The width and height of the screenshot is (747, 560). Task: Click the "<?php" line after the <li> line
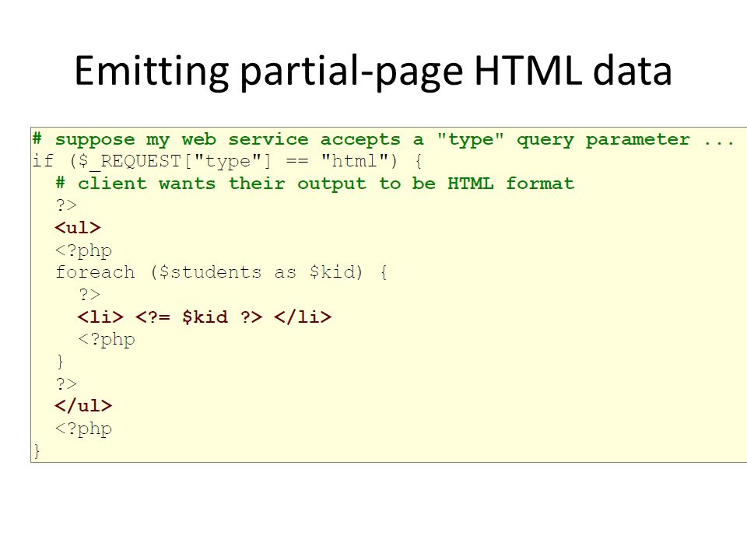click(107, 340)
